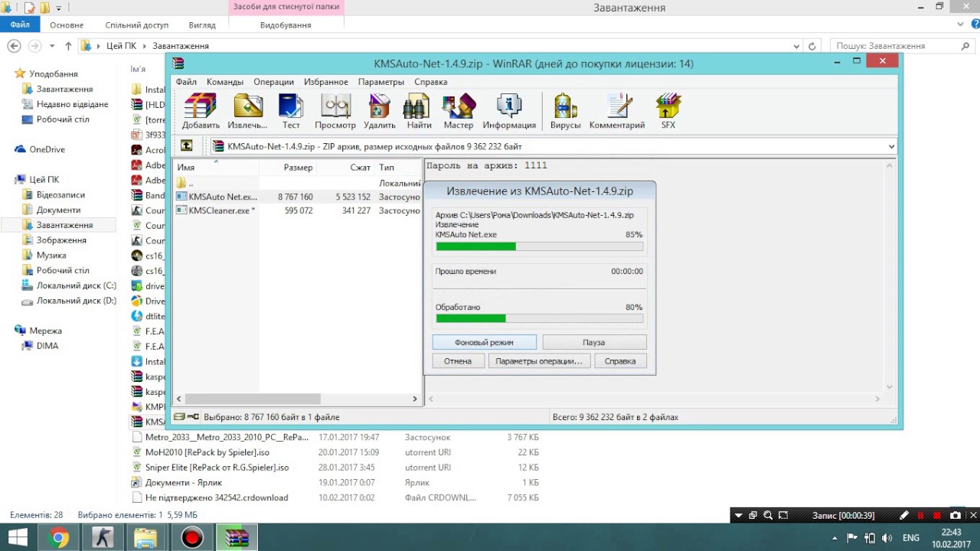Viewport: 980px width, 551px height.
Task: Open Google Chrome from taskbar
Action: coord(58,538)
